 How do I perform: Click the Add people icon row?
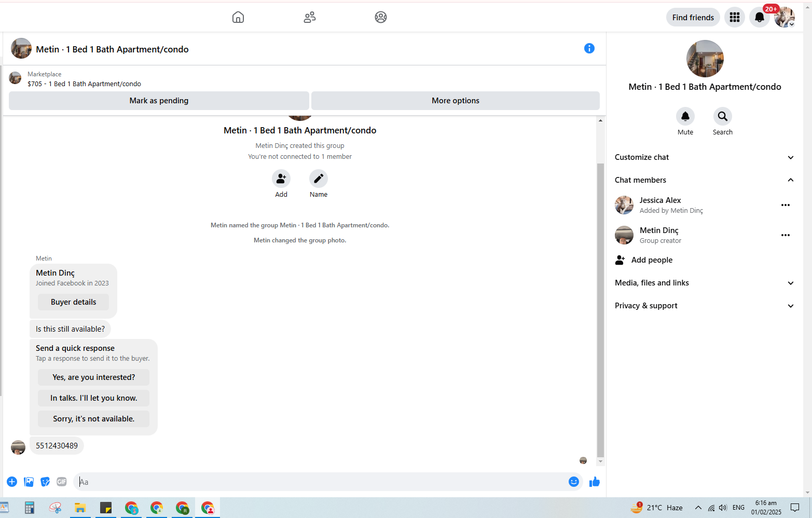pyautogui.click(x=704, y=260)
